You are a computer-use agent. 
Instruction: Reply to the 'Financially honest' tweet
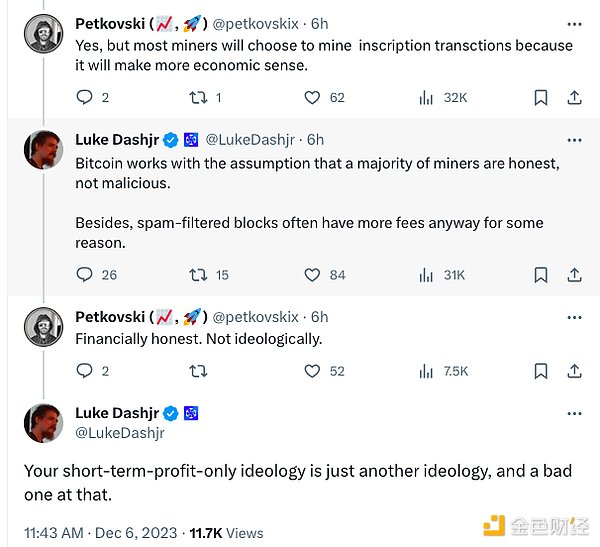pyautogui.click(x=85, y=370)
